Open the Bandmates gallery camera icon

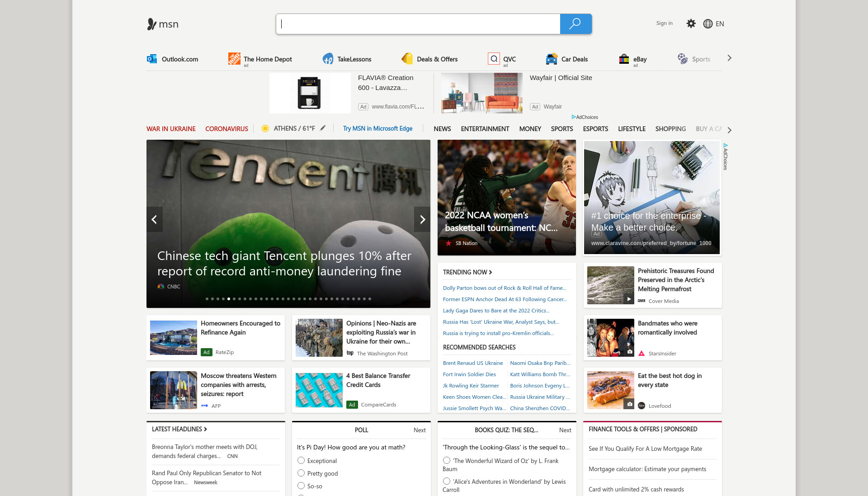point(629,352)
